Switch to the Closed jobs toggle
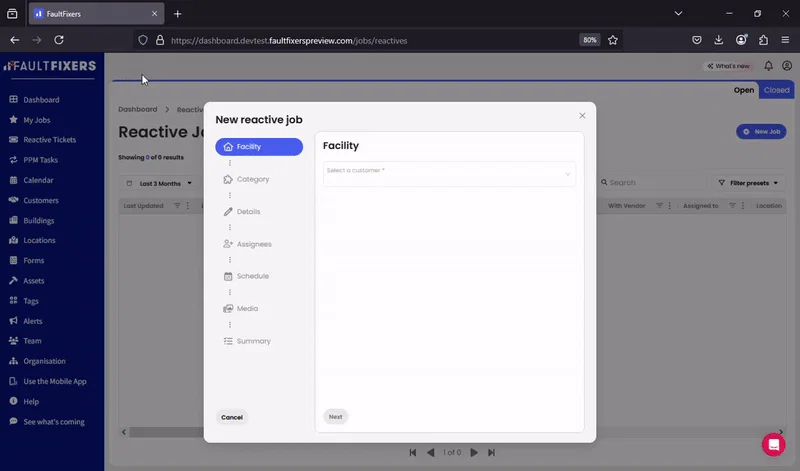The image size is (800, 471). click(776, 90)
